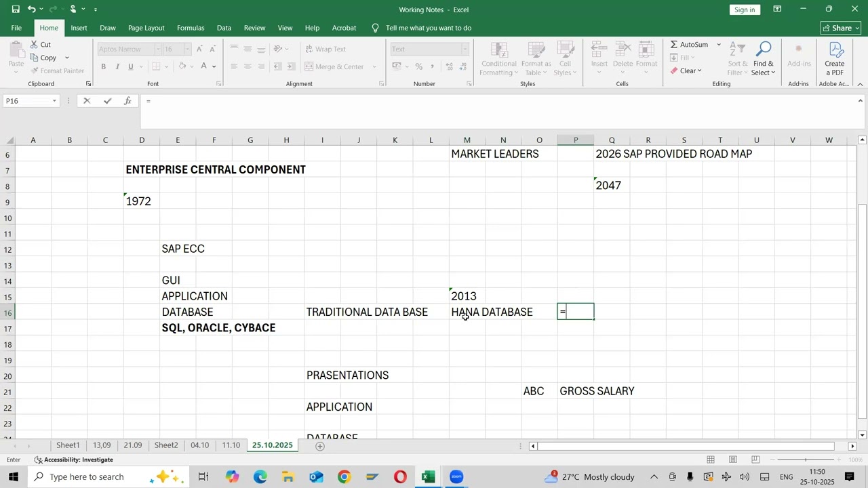Open the Ribbon Display Options icon

pos(777,9)
